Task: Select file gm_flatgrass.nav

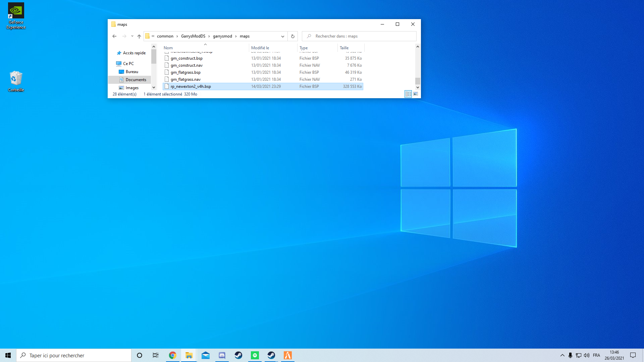Action: (x=263, y=79)
